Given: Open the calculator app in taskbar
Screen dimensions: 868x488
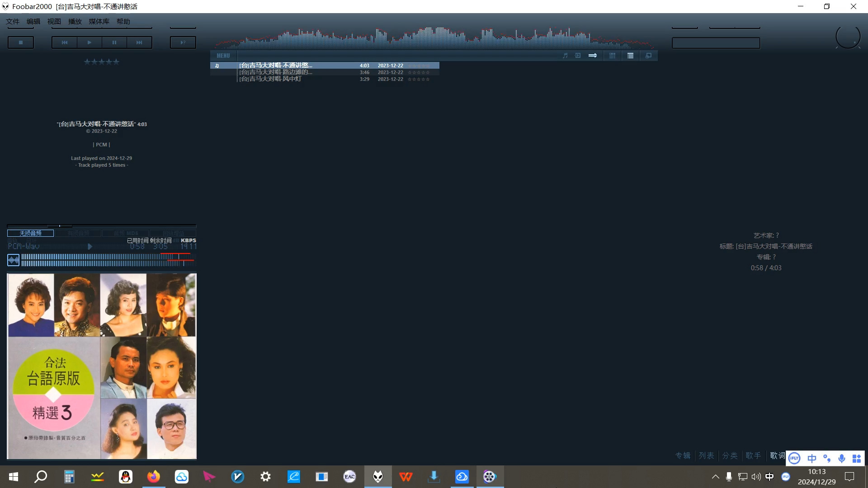Looking at the screenshot, I should [69, 477].
